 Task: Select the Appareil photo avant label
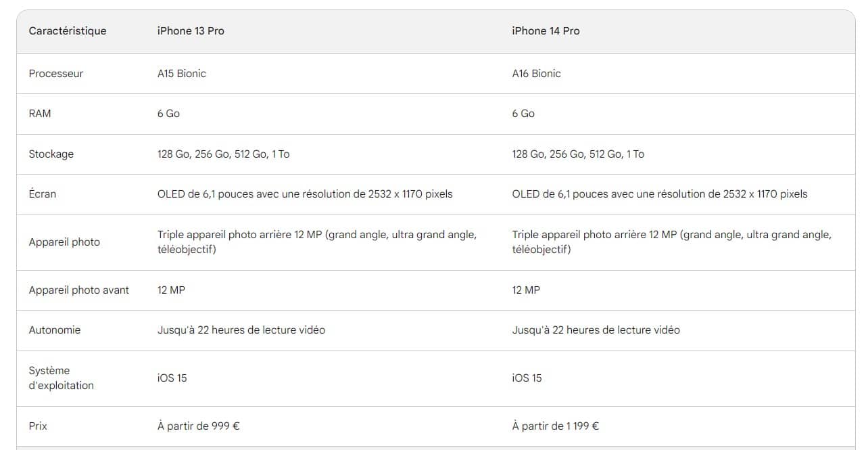tap(79, 290)
